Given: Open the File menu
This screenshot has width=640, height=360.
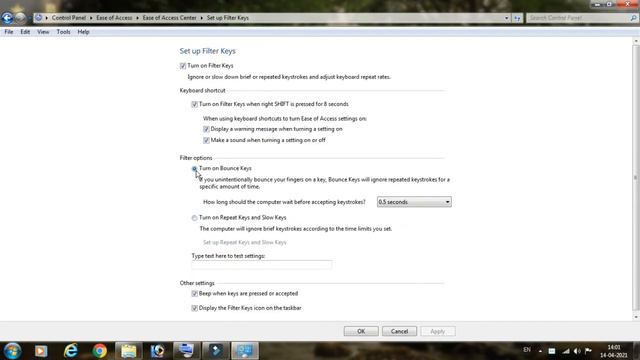Looking at the screenshot, I should click(9, 32).
